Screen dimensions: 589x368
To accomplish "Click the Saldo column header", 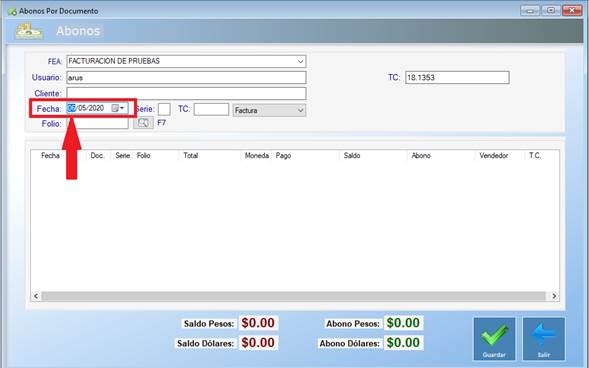I will click(x=352, y=155).
